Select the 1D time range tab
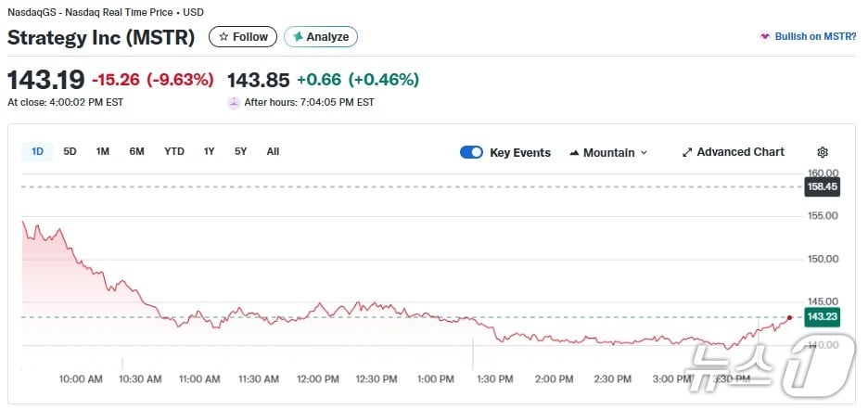Image resolution: width=868 pixels, height=410 pixels. [x=37, y=151]
